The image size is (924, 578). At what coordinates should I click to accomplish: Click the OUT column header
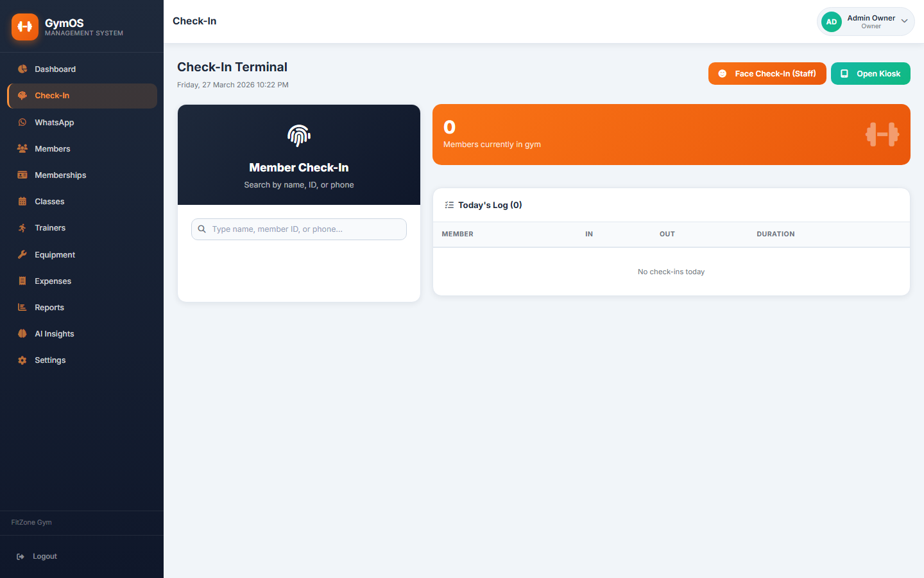667,234
